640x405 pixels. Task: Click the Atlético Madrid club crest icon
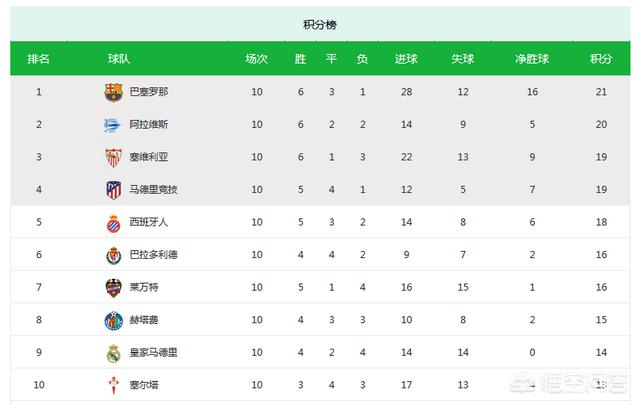[113, 190]
